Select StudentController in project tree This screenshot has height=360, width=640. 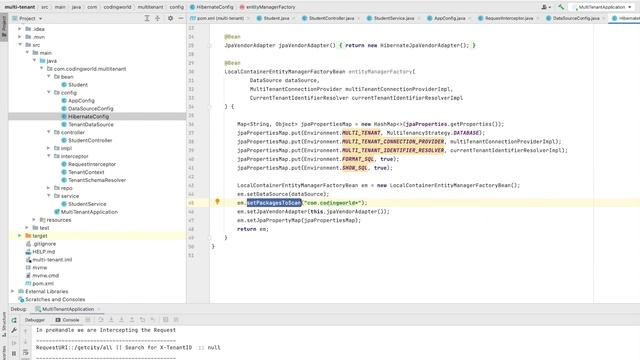click(x=90, y=140)
